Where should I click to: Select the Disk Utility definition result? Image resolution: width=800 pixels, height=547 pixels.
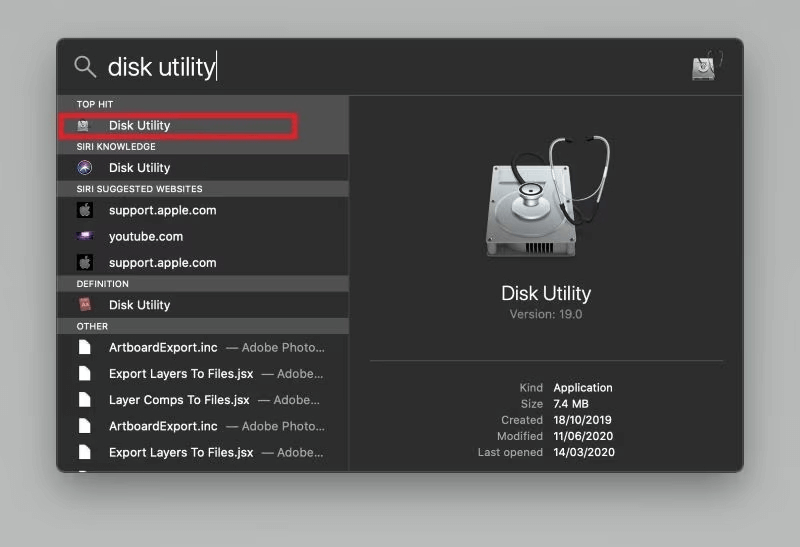coord(140,305)
